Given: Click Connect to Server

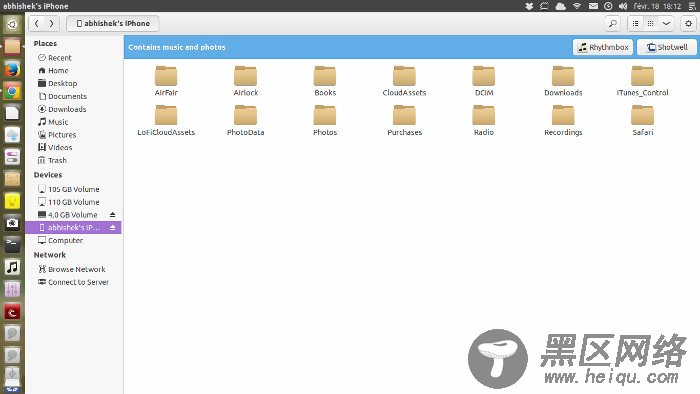Looking at the screenshot, I should coord(73,282).
